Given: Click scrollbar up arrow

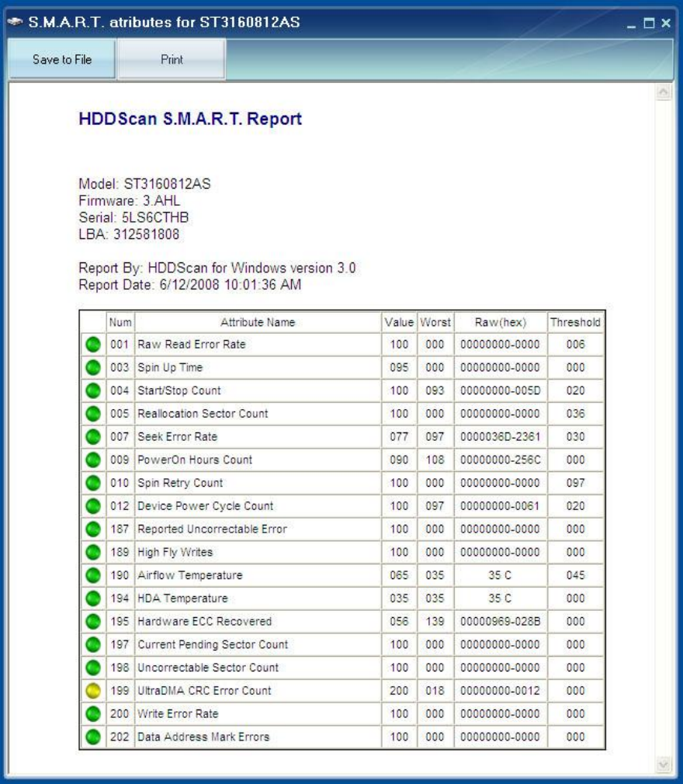Looking at the screenshot, I should [664, 92].
